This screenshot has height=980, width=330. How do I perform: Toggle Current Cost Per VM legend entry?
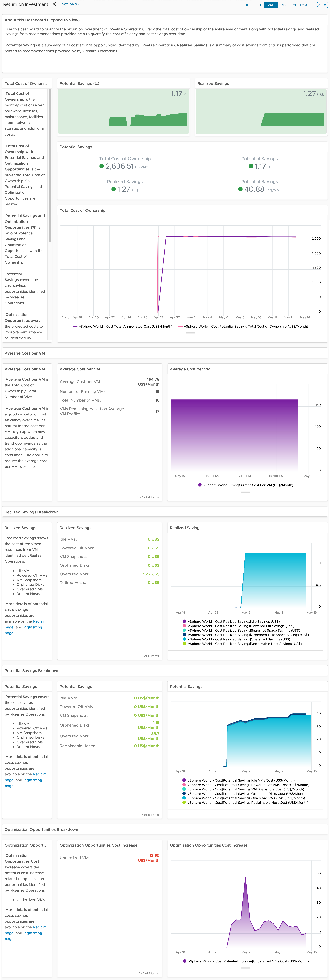[x=246, y=485]
